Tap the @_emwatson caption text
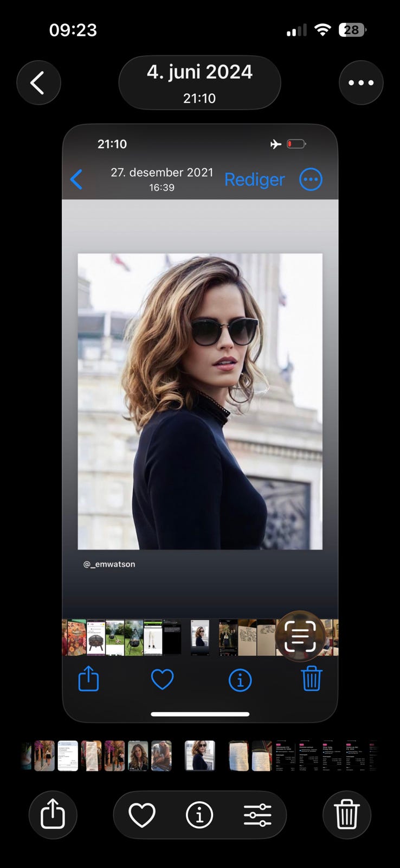 [109, 564]
